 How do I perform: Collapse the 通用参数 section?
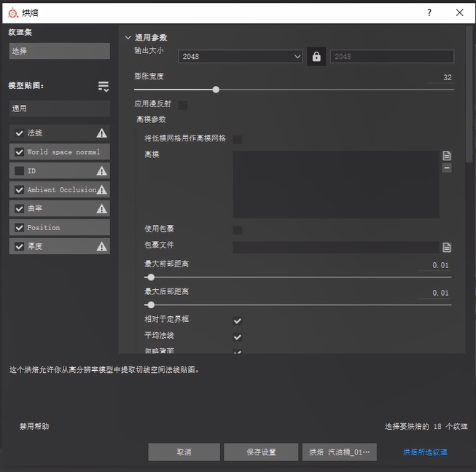click(x=128, y=37)
